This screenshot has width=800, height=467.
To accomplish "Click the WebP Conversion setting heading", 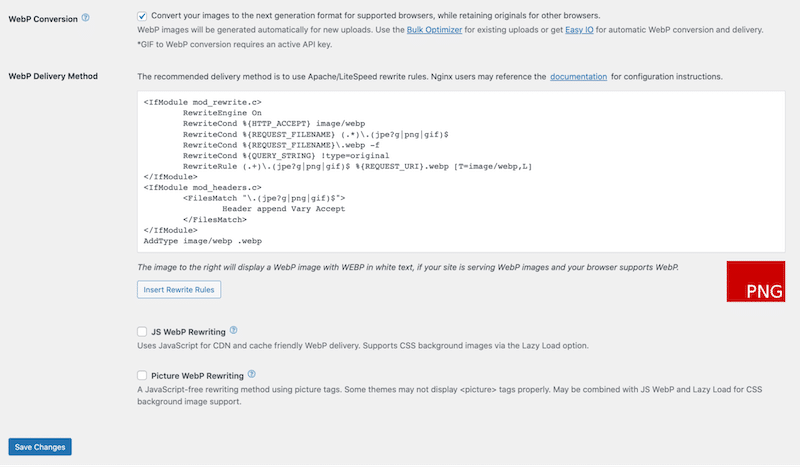I will coord(40,17).
